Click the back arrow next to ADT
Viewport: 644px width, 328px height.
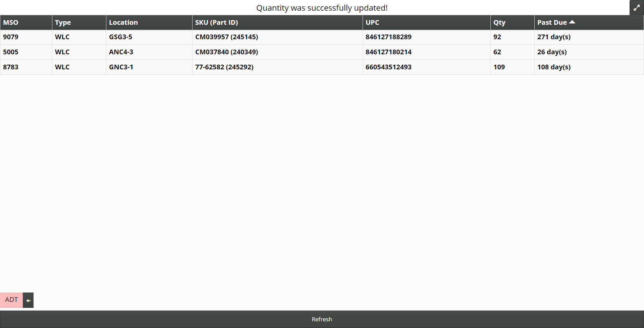[x=28, y=300]
